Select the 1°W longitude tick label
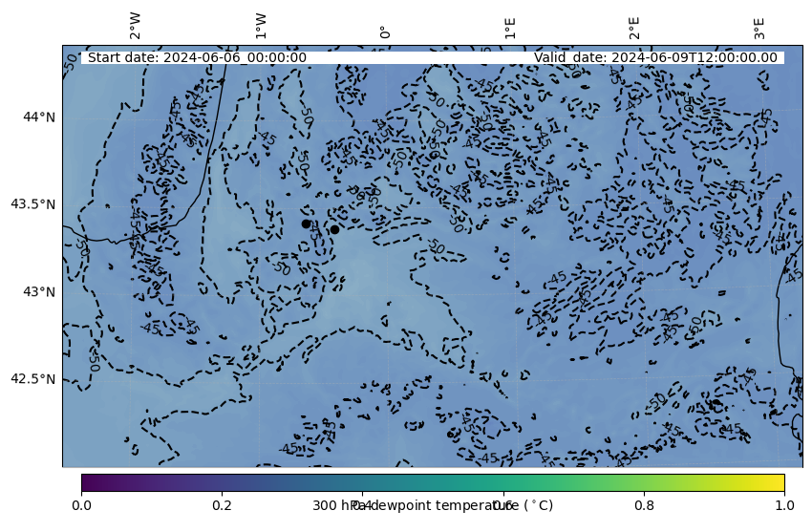Image resolution: width=812 pixels, height=532 pixels. coord(261,26)
